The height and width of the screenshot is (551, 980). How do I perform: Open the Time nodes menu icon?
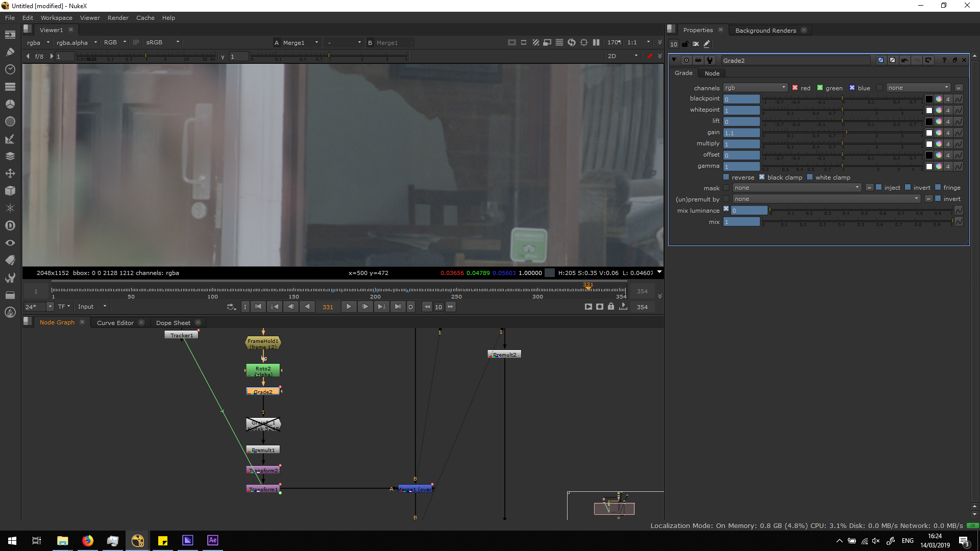(10, 69)
